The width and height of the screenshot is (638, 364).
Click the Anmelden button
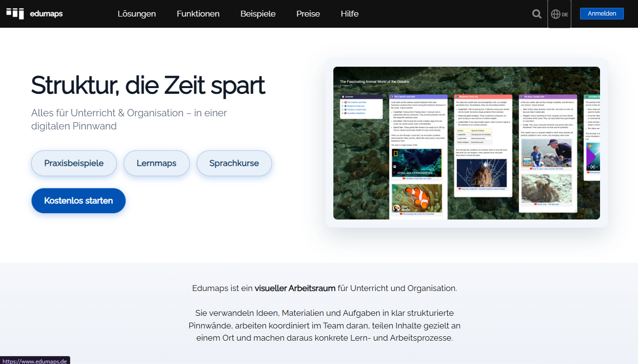point(602,14)
